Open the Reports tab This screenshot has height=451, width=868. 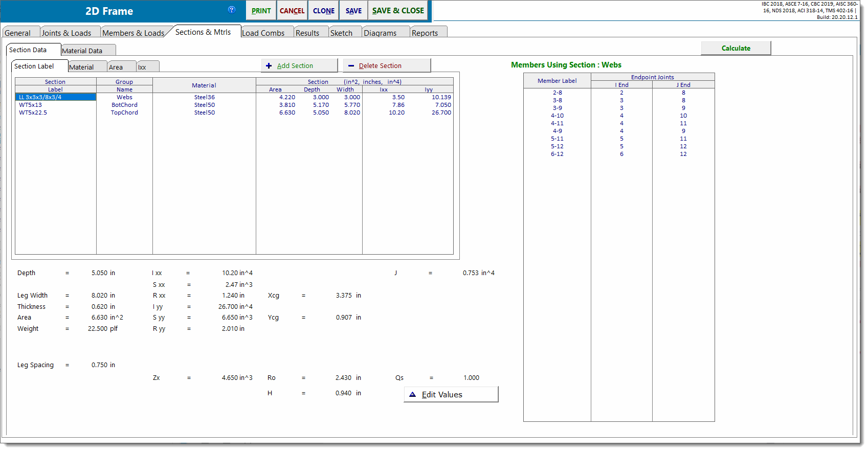[x=425, y=33]
